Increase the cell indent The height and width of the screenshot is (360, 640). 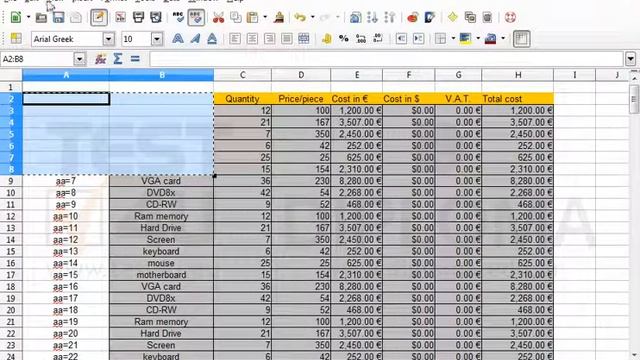[x=418, y=39]
